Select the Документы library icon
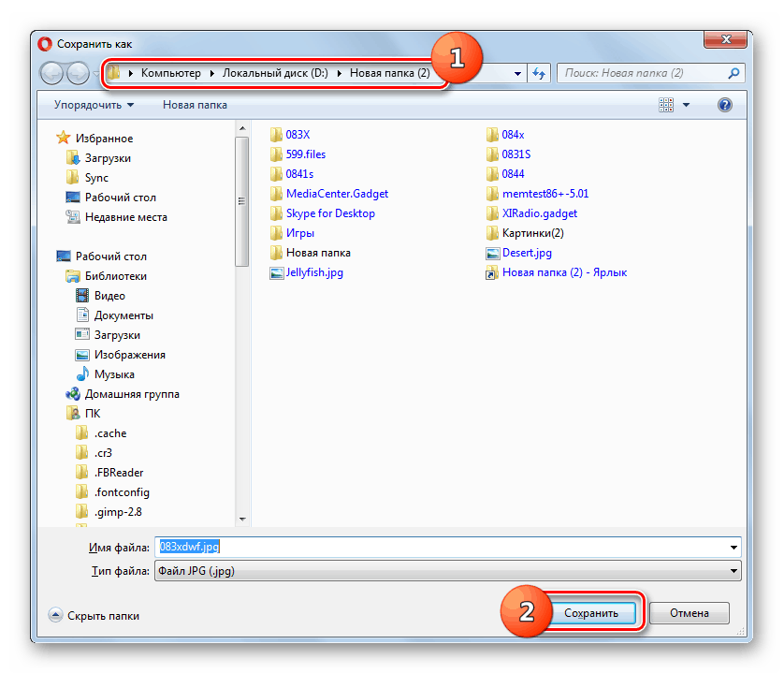The image size is (784, 674). coord(82,315)
